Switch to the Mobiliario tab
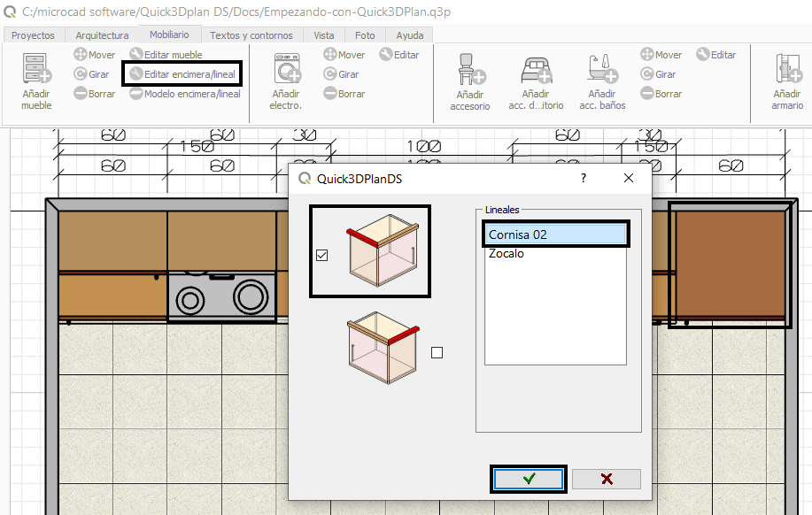This screenshot has width=812, height=515. [x=169, y=35]
